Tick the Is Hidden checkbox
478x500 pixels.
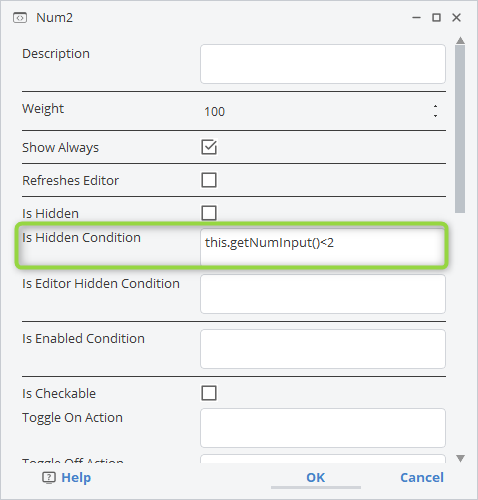(x=209, y=213)
